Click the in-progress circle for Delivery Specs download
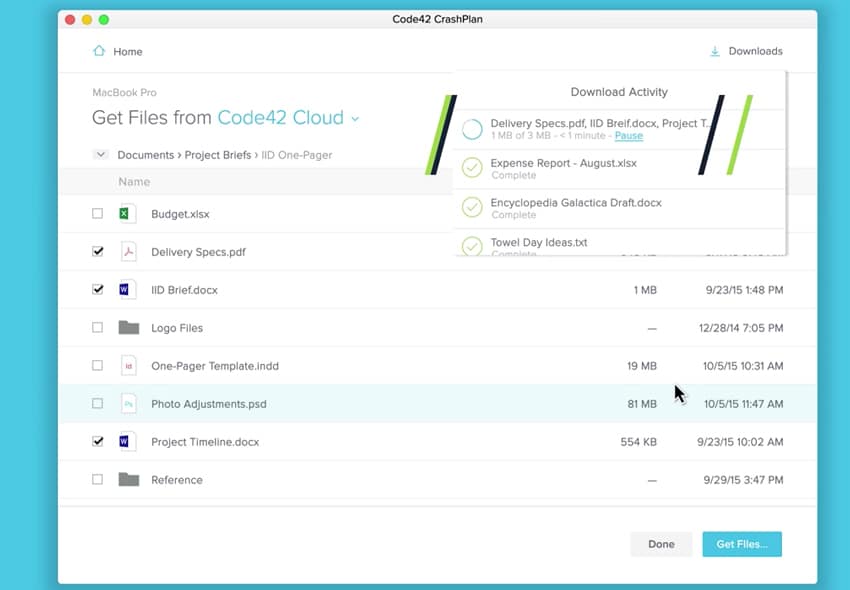The height and width of the screenshot is (590, 850). [x=472, y=129]
